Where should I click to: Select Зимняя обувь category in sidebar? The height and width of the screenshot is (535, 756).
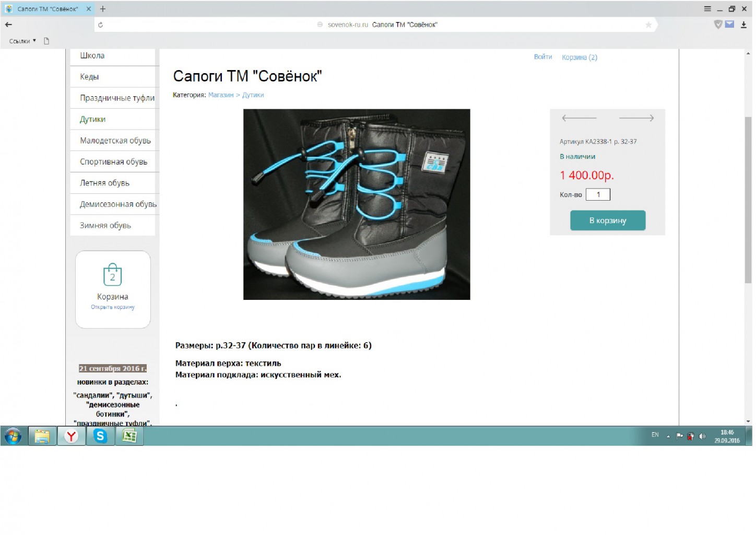[105, 226]
